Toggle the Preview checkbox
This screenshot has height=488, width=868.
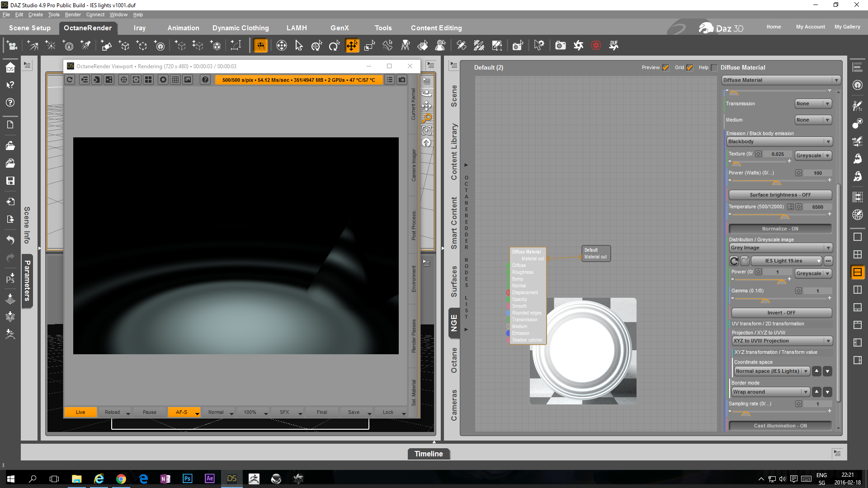pyautogui.click(x=665, y=68)
